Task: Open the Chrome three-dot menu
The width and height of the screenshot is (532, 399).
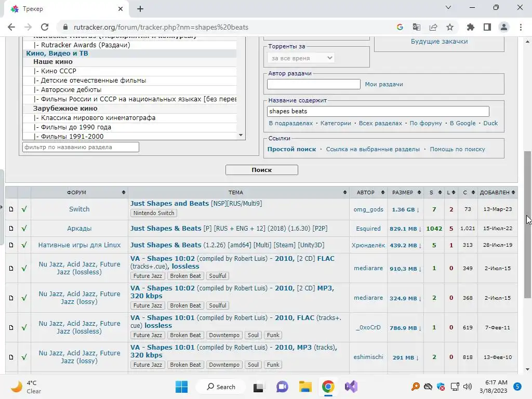Action: pos(521,27)
